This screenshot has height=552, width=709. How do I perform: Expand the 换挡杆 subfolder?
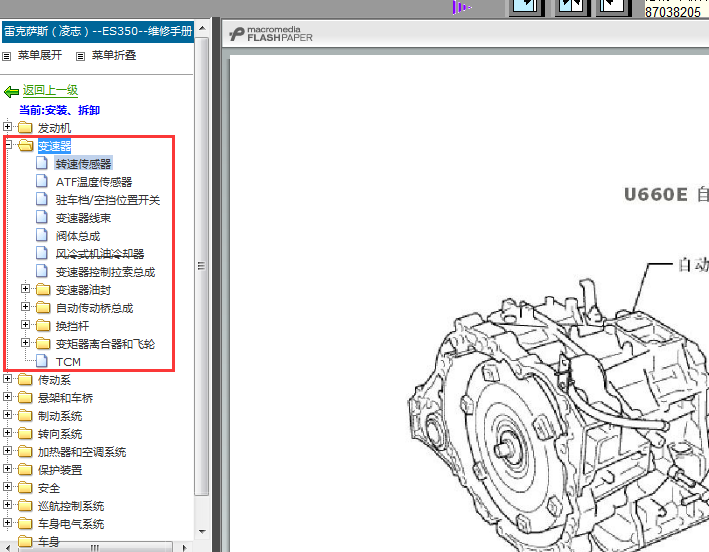point(25,325)
